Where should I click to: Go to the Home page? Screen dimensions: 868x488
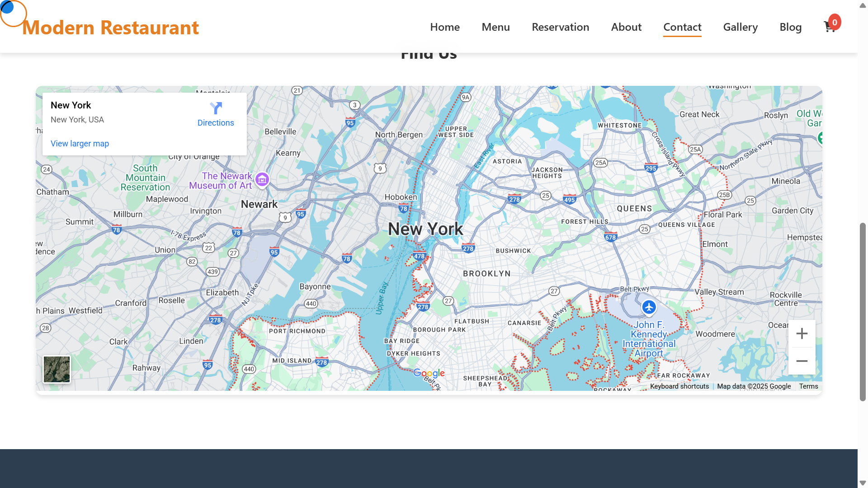point(445,27)
